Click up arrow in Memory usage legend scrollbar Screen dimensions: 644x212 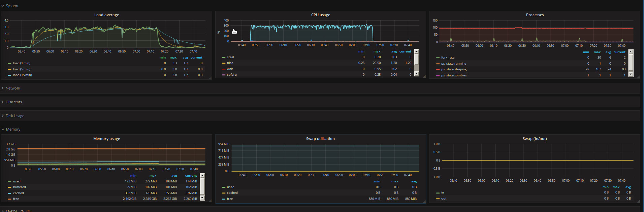[x=202, y=176]
